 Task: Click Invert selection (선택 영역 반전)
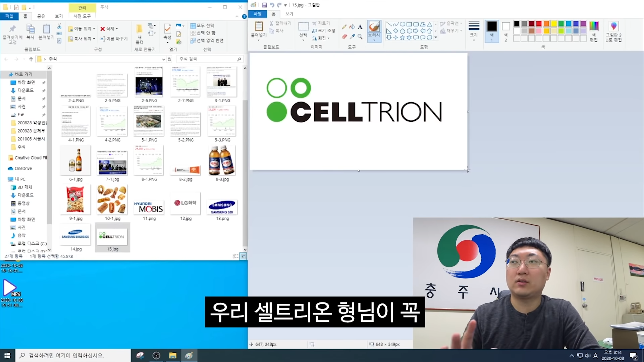click(207, 41)
